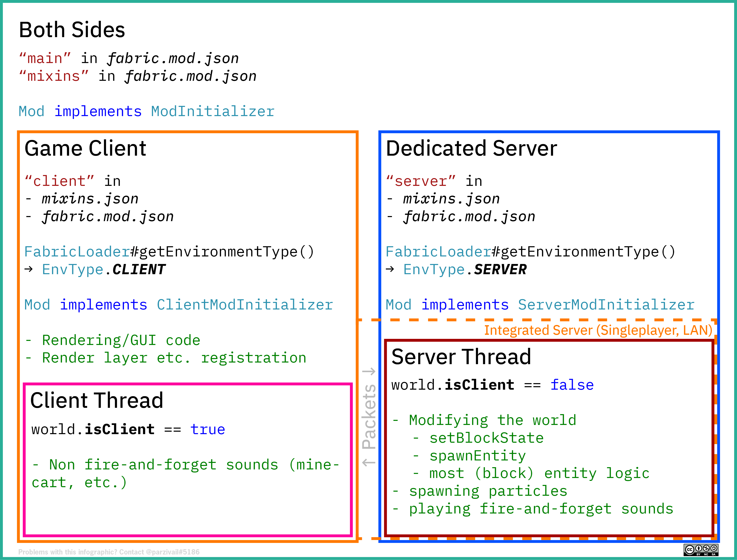This screenshot has height=560, width=737.
Task: Click the ServerModInitializer class name
Action: 606,305
